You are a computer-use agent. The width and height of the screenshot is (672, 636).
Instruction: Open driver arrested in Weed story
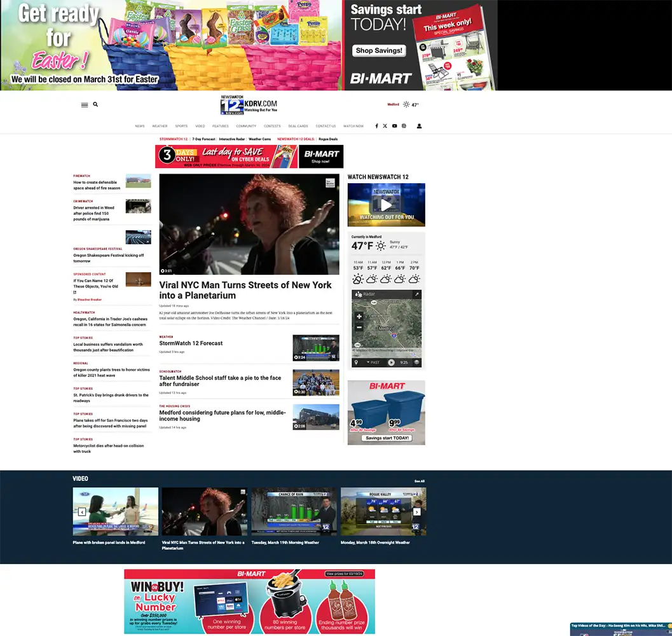[94, 213]
